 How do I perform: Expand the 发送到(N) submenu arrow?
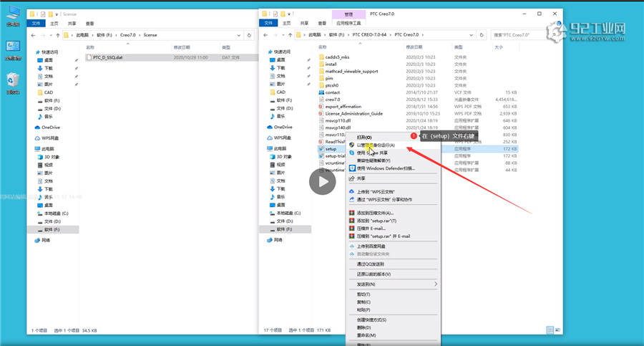(435, 284)
